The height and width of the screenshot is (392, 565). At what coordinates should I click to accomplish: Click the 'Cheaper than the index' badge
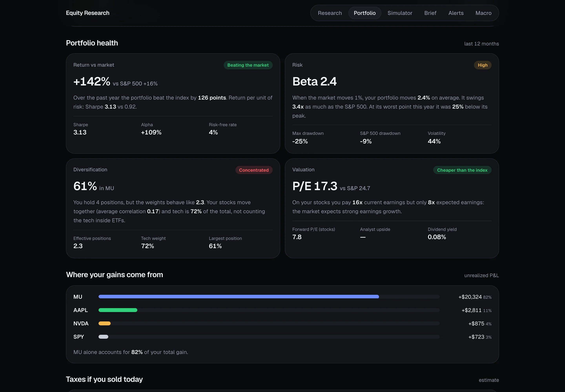(462, 170)
